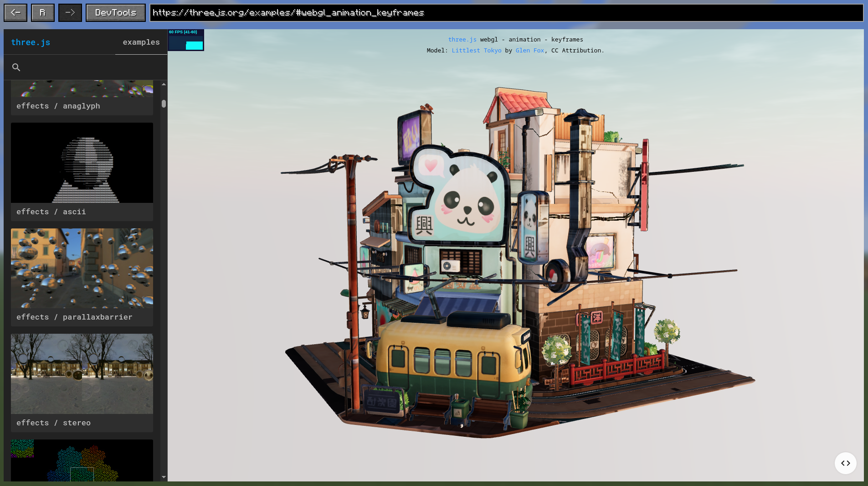Open the effects / anaglyph example
868x486 pixels.
coord(58,106)
